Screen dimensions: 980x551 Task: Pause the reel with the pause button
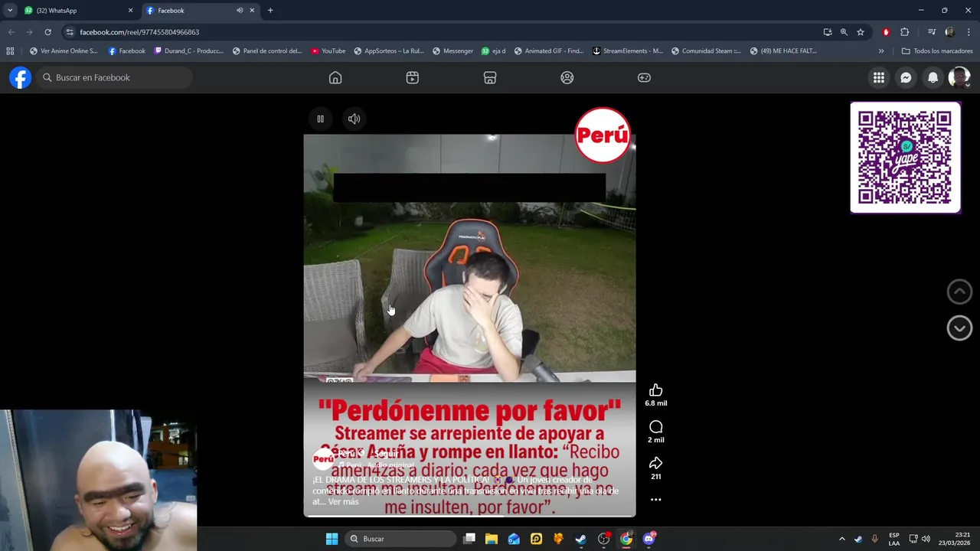(x=320, y=119)
